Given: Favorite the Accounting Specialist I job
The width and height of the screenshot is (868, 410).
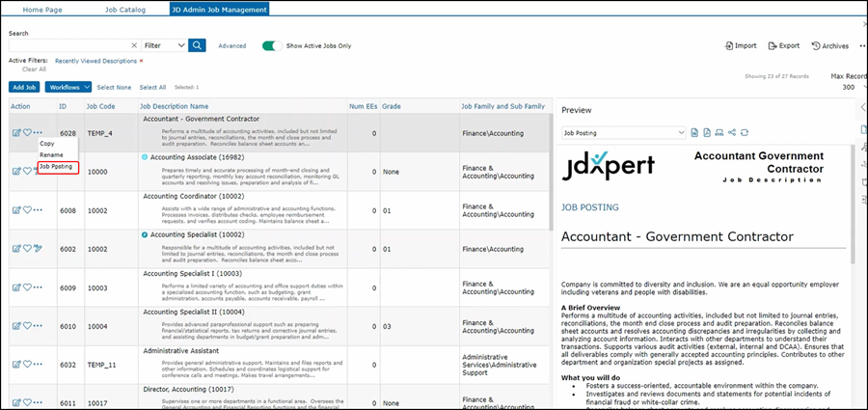Looking at the screenshot, I should point(27,287).
